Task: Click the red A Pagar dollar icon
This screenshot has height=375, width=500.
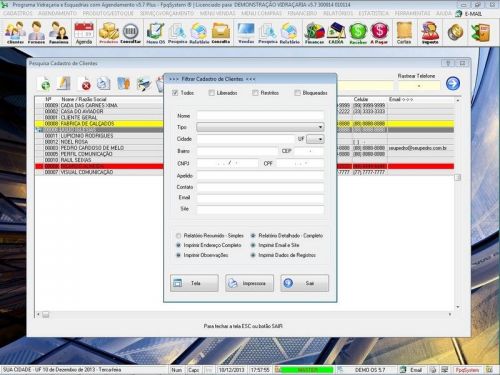Action: (x=379, y=32)
